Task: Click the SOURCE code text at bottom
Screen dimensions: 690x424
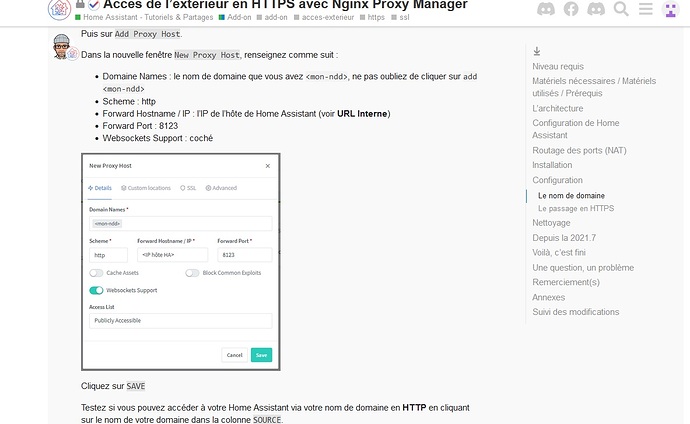Action: (x=267, y=420)
